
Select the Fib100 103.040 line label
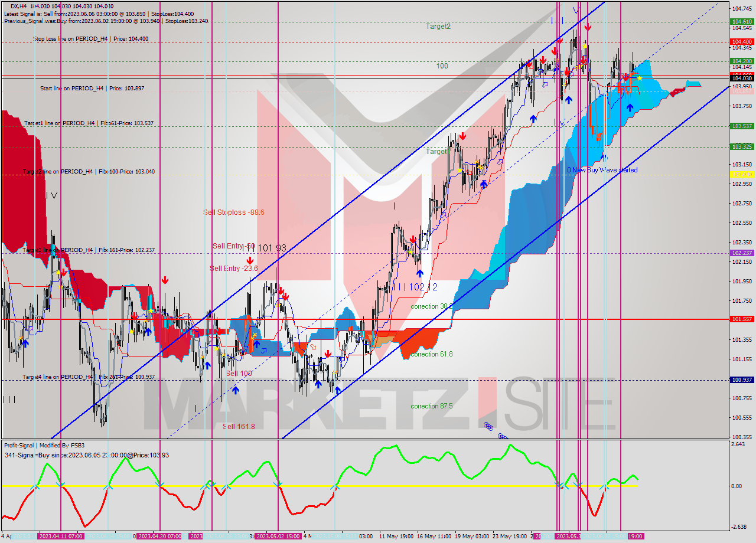(x=89, y=171)
